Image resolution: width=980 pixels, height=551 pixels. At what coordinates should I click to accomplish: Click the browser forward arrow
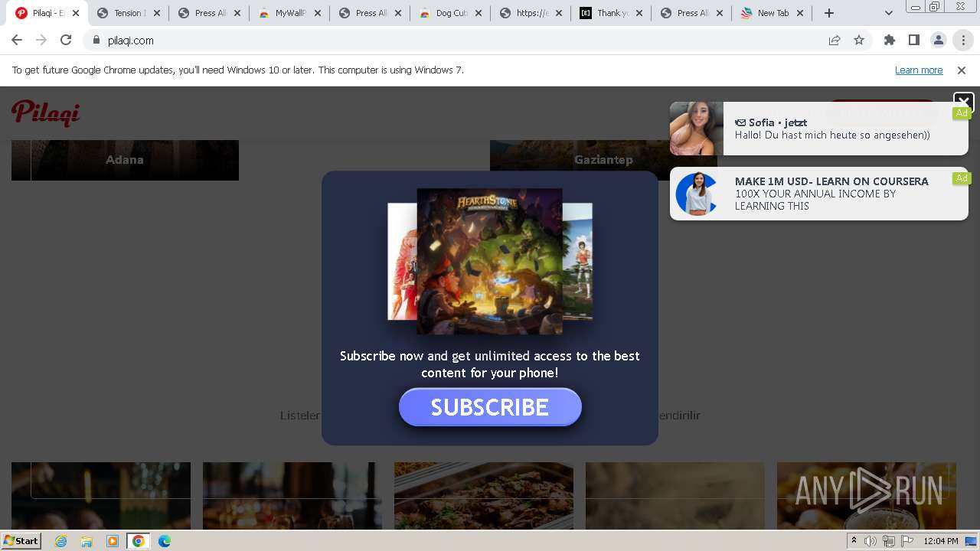pos(41,40)
